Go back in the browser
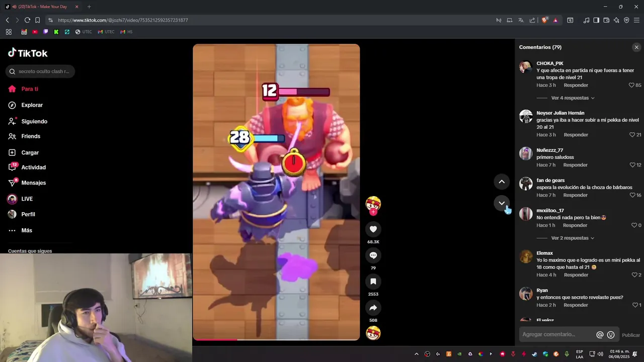 pyautogui.click(x=7, y=20)
